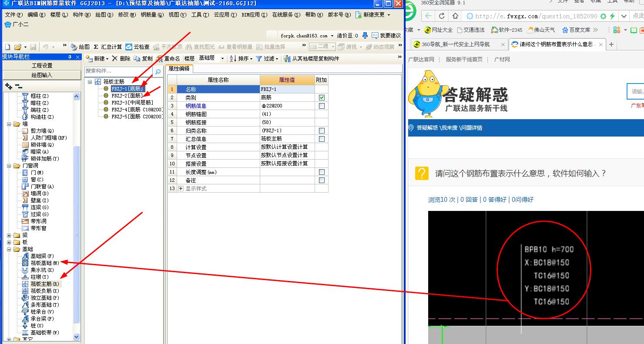The image size is (644, 344).
Task: Click 删除 delete component button
Action: click(121, 58)
